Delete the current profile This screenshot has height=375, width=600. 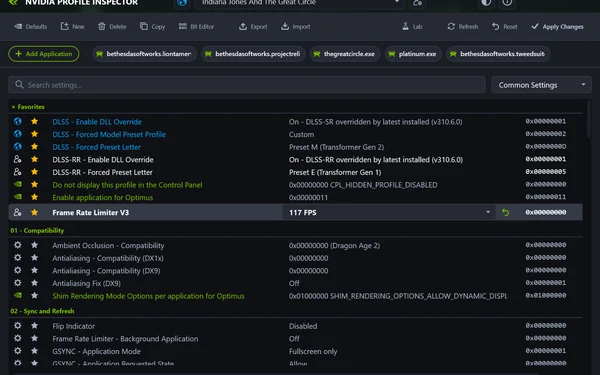112,26
